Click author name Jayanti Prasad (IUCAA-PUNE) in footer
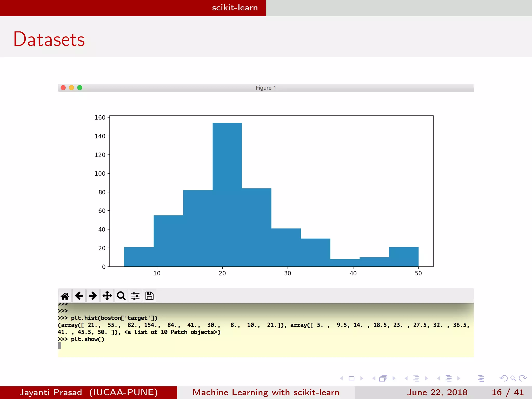 point(89,392)
